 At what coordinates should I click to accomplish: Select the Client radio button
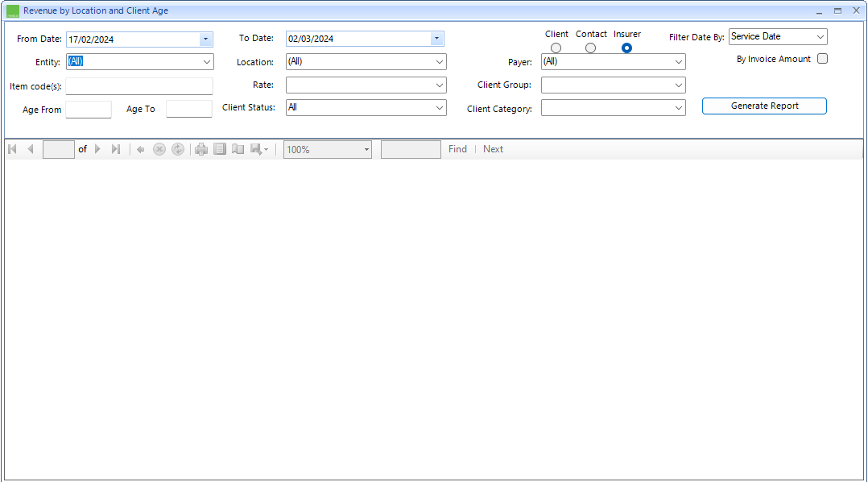556,48
